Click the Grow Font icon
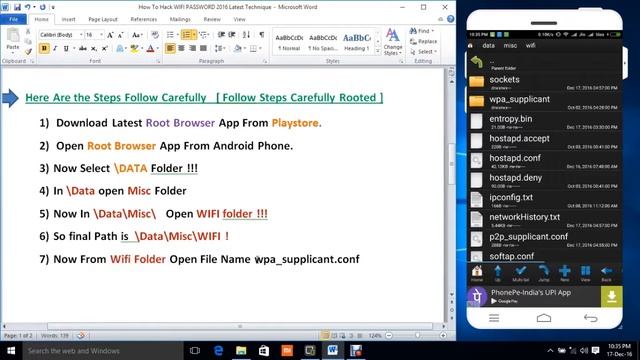 click(x=110, y=35)
